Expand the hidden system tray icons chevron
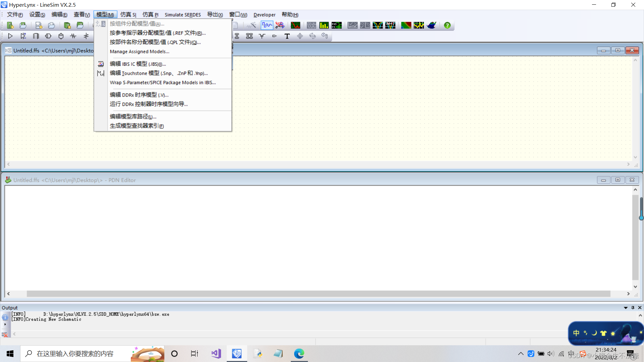 [521, 354]
